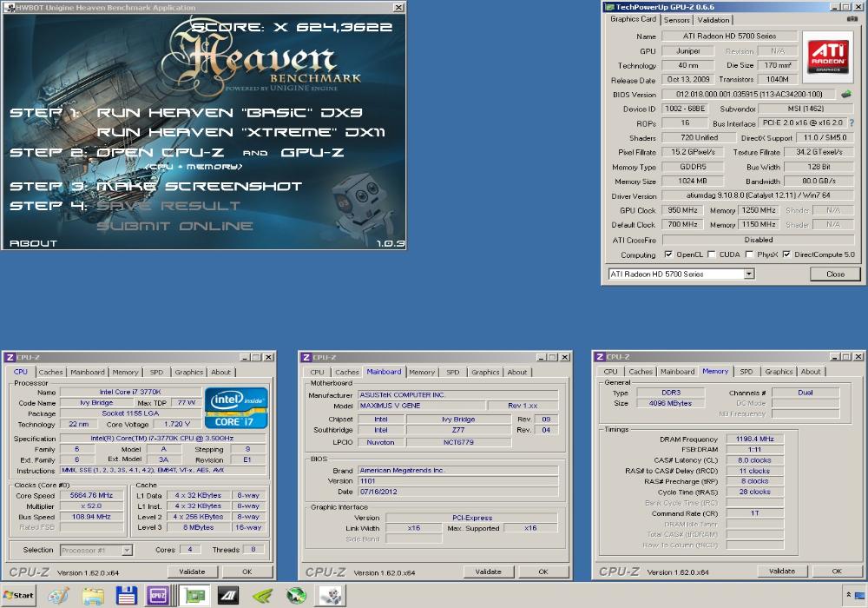Screen dimensions: 868x608
Task: Toggle the PhysX checkbox in GPU-Z
Action: pos(749,254)
